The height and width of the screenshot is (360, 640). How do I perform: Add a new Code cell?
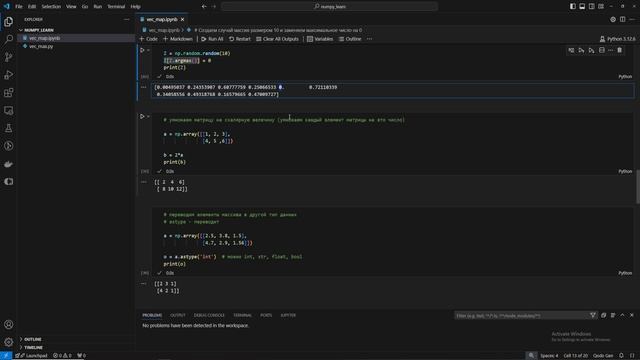[x=149, y=39]
